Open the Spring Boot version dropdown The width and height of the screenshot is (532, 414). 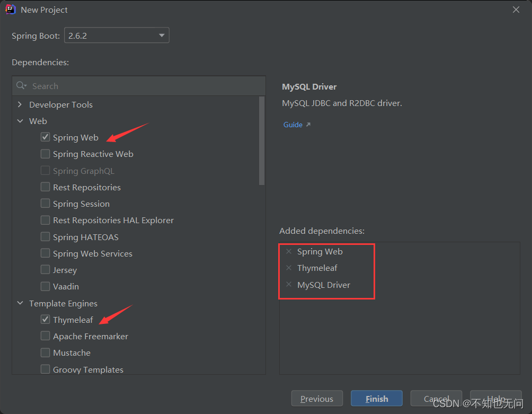117,36
